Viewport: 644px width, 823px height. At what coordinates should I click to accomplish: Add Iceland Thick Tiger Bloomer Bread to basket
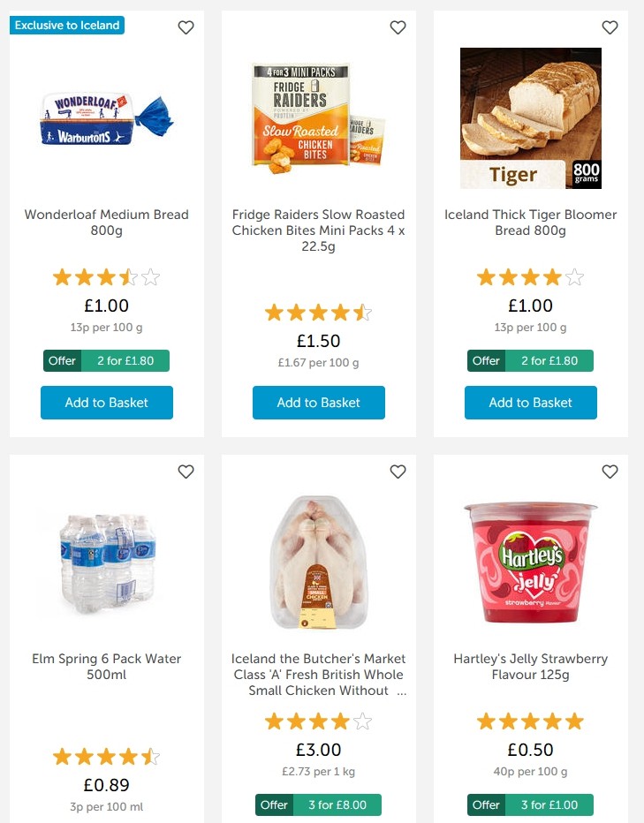coord(530,402)
